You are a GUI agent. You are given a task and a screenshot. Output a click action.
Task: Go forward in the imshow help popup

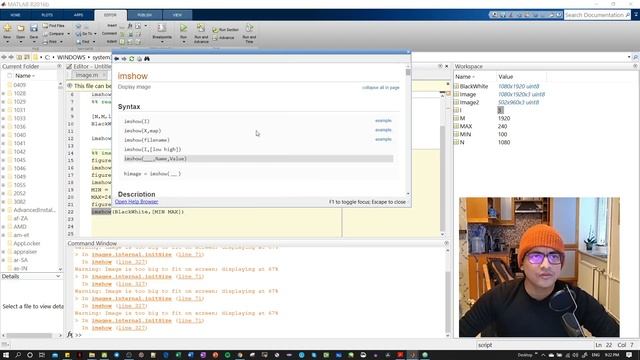124,59
